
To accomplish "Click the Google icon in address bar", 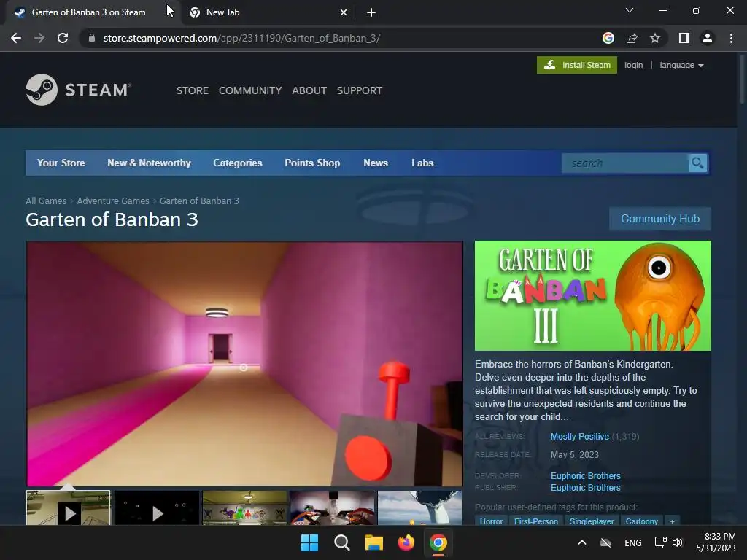I will (x=608, y=38).
